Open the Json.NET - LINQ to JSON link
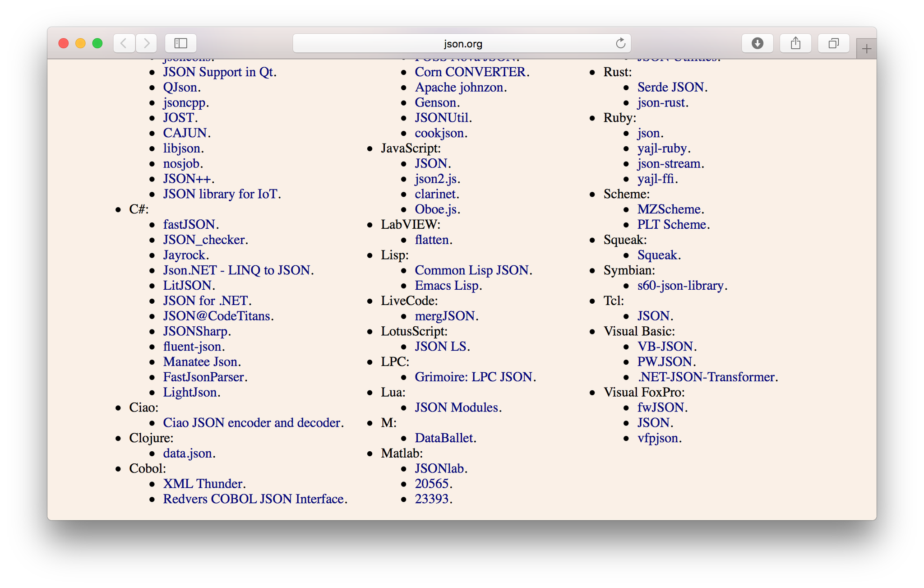Image resolution: width=924 pixels, height=588 pixels. tap(236, 270)
